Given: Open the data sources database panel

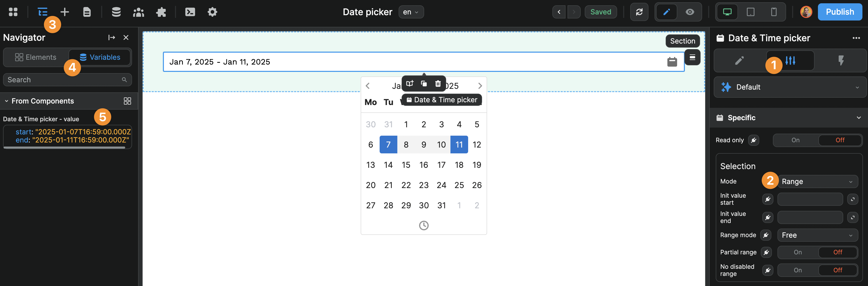Looking at the screenshot, I should pyautogui.click(x=116, y=12).
